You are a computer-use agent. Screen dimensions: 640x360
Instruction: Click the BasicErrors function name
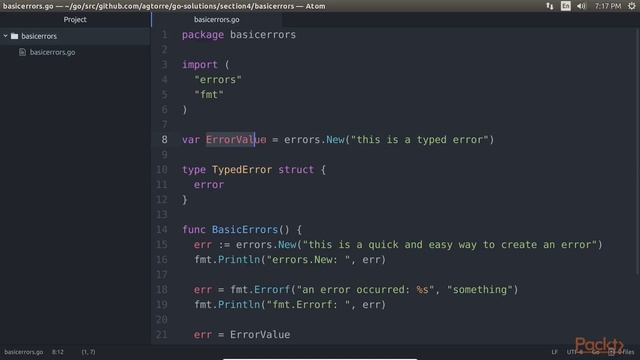click(x=245, y=230)
